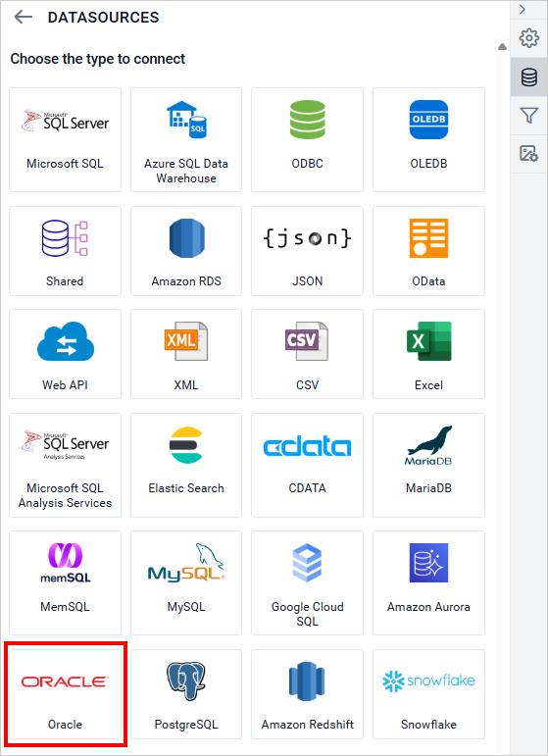Select the MariaDB seal icon
Viewport: 548px width, 756px height.
[x=428, y=445]
